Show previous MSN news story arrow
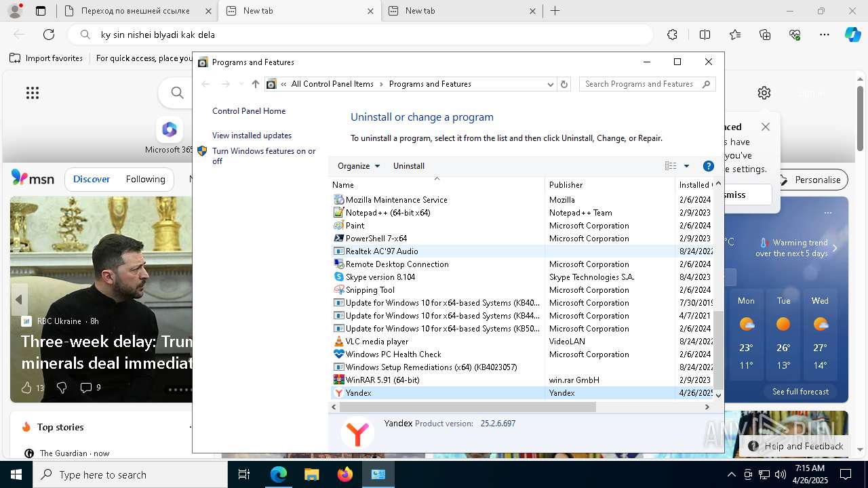This screenshot has height=488, width=868. 19,300
